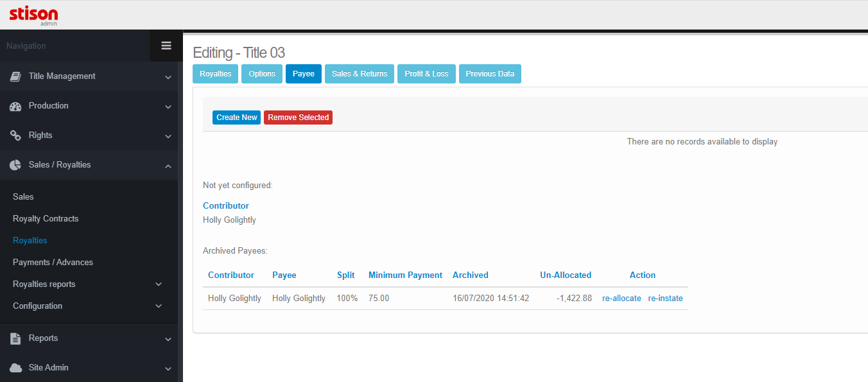The image size is (868, 382).
Task: Expand the Title Management chevron
Action: pyautogui.click(x=168, y=77)
